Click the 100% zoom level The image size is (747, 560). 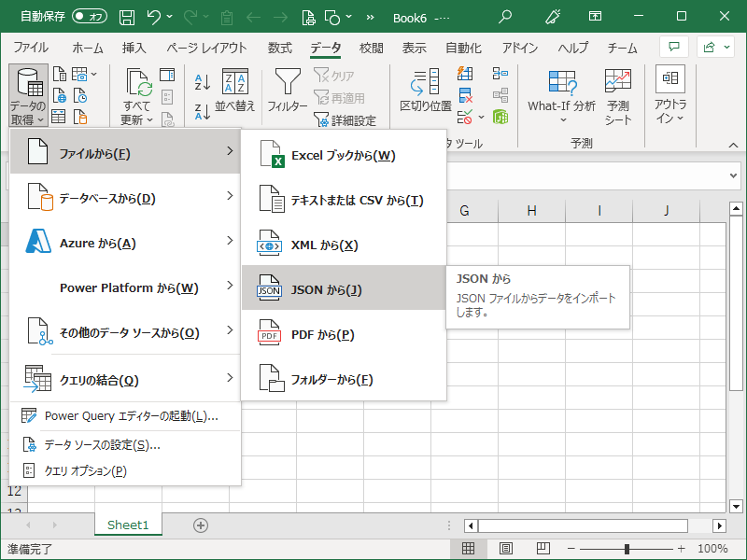tap(712, 549)
